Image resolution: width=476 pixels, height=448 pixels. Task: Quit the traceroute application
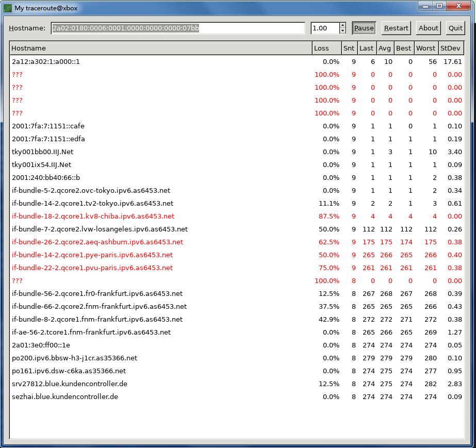tap(455, 28)
